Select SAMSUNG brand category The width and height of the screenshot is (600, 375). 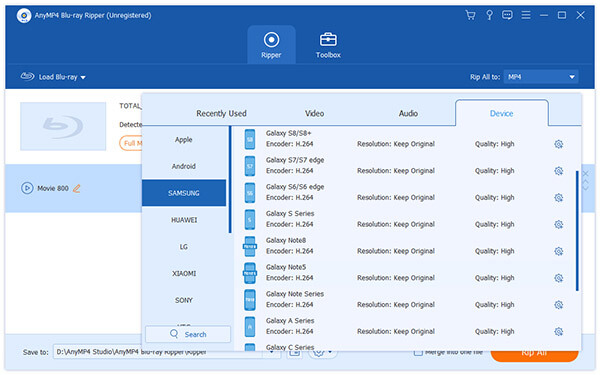(184, 193)
